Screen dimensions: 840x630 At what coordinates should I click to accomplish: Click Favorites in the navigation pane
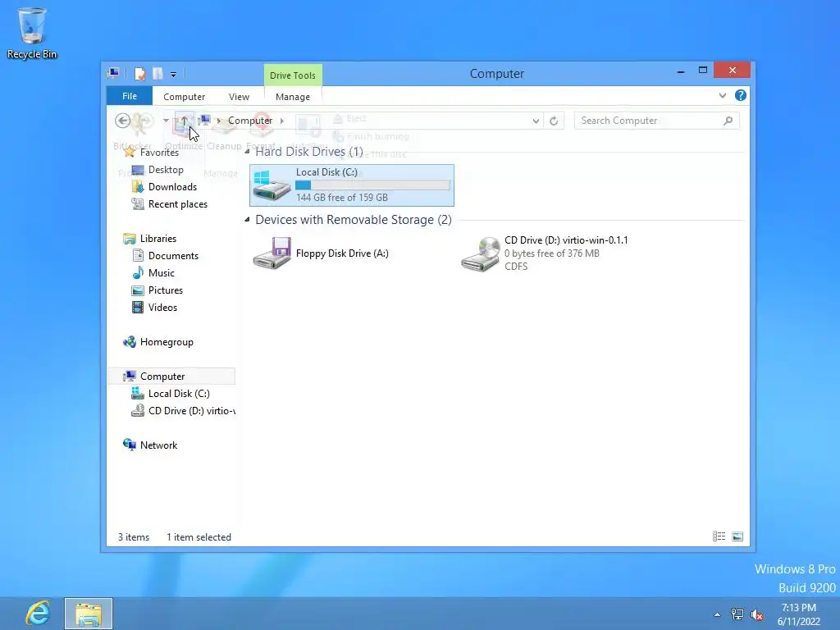159,153
